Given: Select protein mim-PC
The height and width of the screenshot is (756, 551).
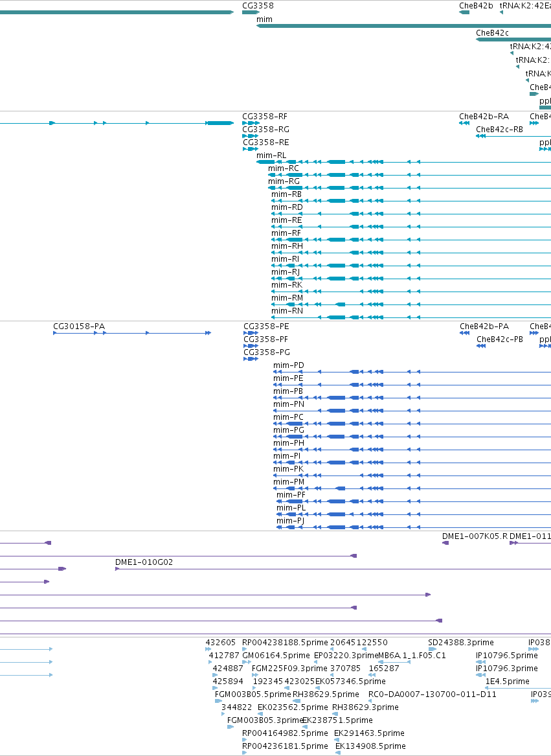Looking at the screenshot, I should [x=288, y=418].
